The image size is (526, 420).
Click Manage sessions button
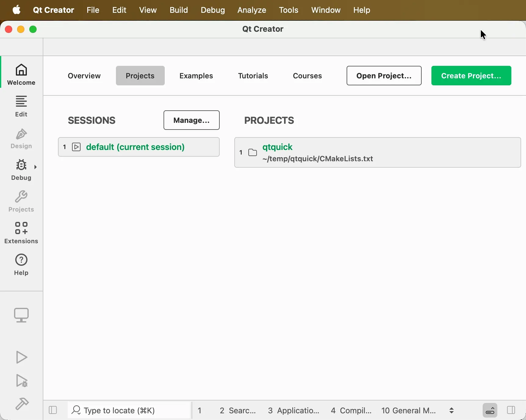(192, 120)
